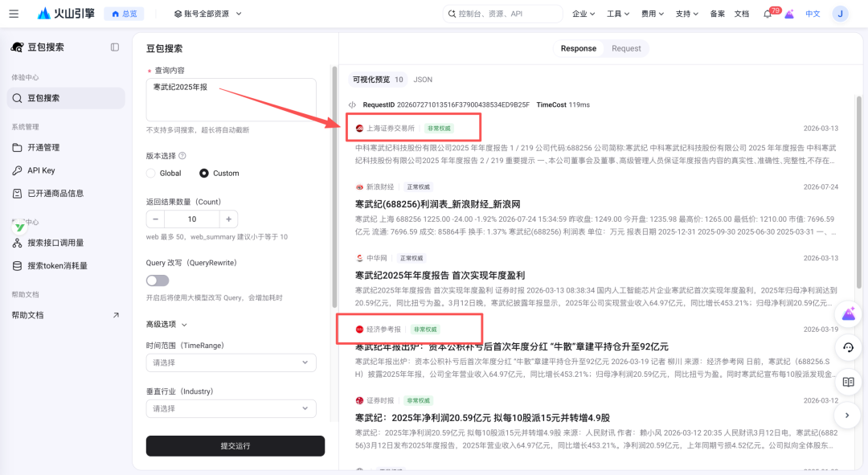
Task: Open the 费用 menu
Action: [652, 14]
